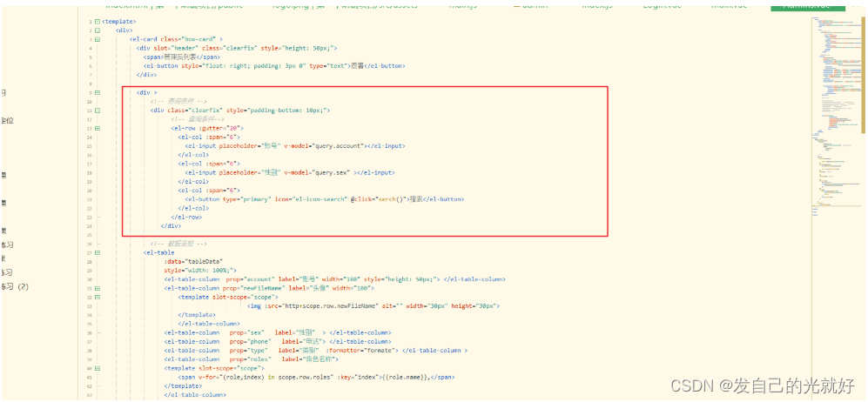Image resolution: width=868 pixels, height=402 pixels.
Task: Click the el-button float right line 6
Action: (274, 66)
